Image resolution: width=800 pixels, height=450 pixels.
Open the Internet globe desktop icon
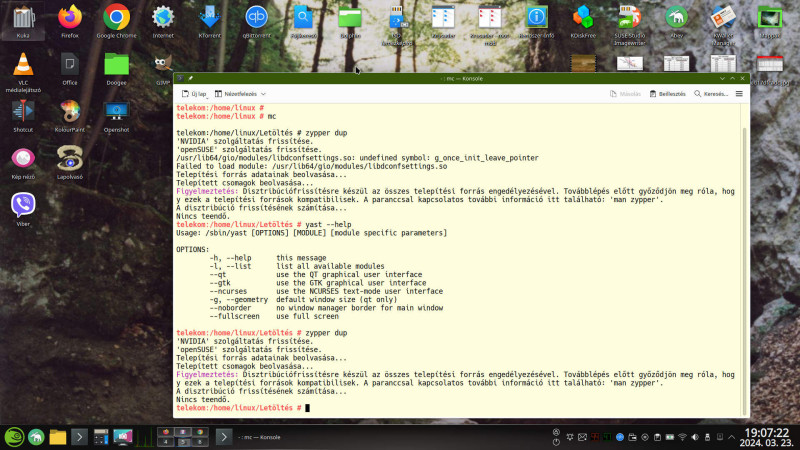[163, 21]
